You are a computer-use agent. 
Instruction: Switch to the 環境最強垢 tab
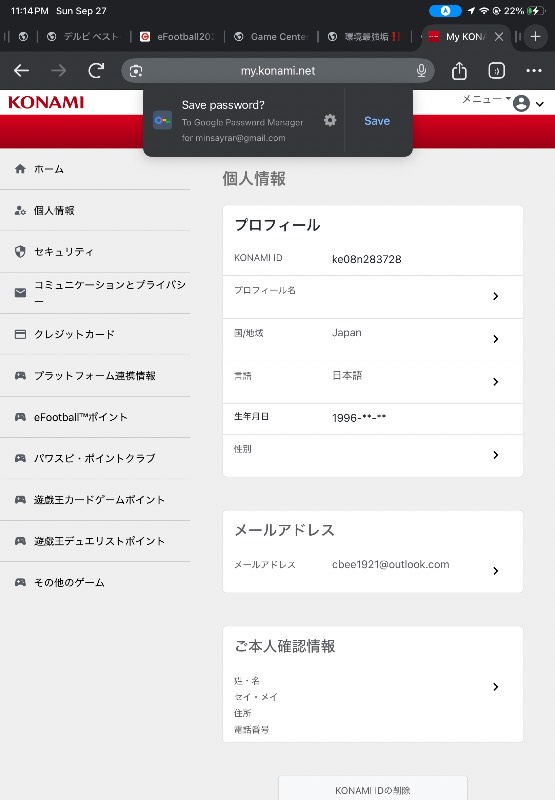(365, 37)
